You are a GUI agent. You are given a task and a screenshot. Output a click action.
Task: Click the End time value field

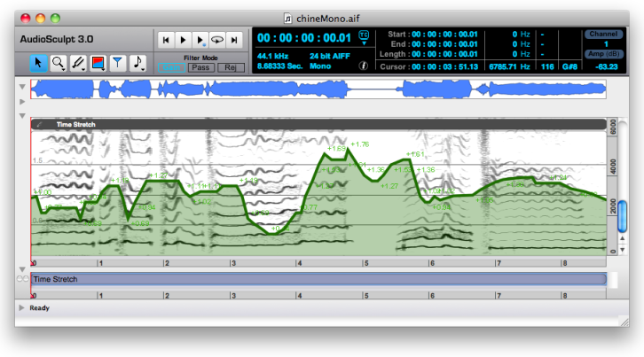[444, 44]
